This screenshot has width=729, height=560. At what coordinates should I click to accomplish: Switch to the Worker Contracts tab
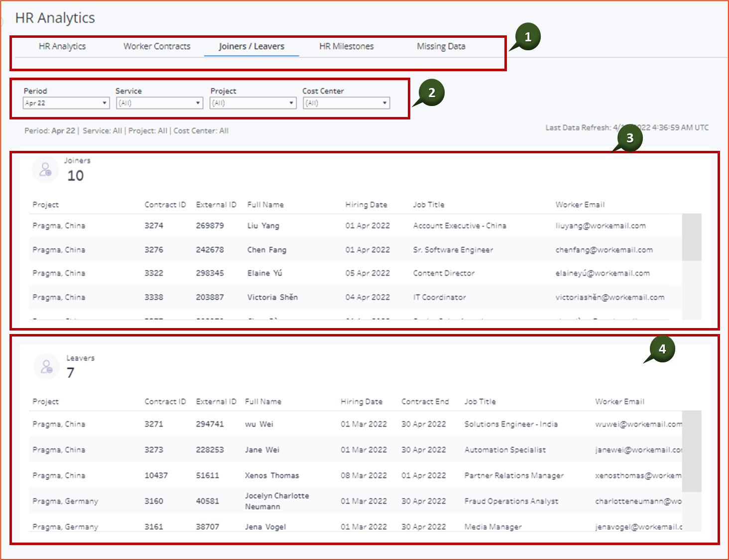point(157,46)
